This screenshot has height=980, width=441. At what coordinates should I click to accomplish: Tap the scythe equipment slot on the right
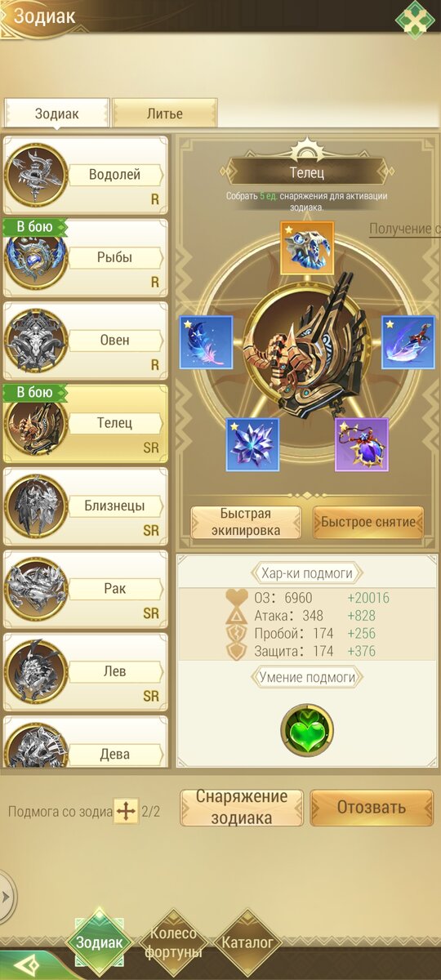coord(408,343)
